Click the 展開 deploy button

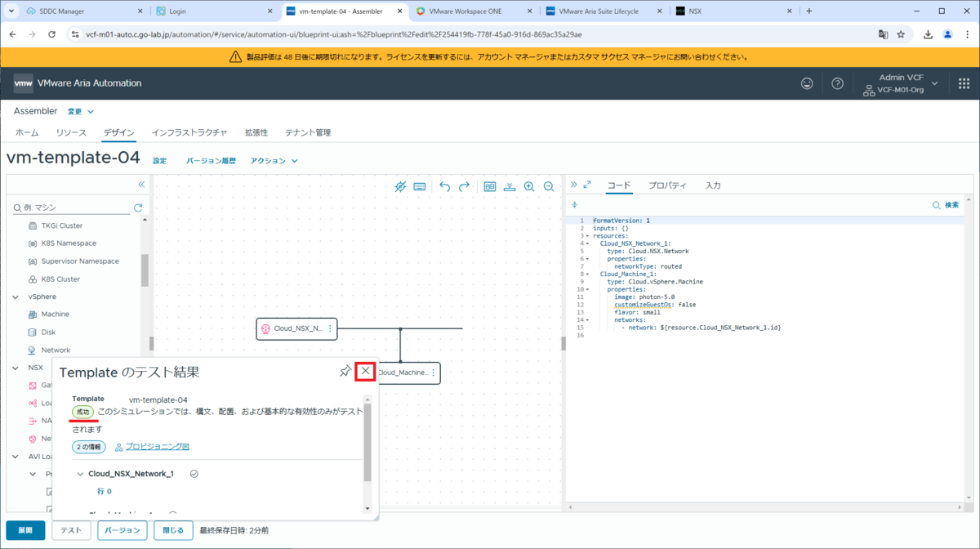click(25, 530)
